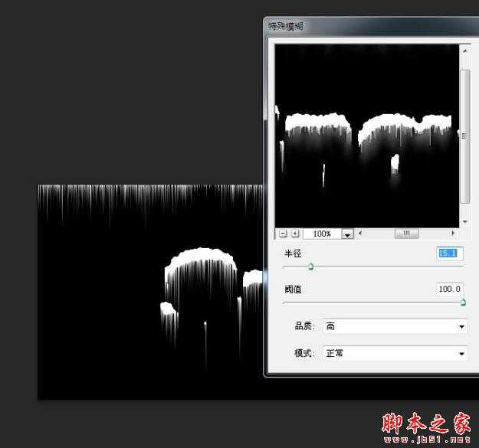Open the 模式 mode dropdown
479x448 pixels.
pos(395,354)
